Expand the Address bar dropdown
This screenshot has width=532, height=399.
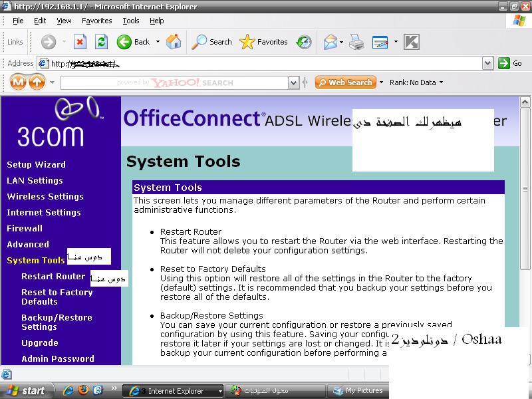(487, 63)
